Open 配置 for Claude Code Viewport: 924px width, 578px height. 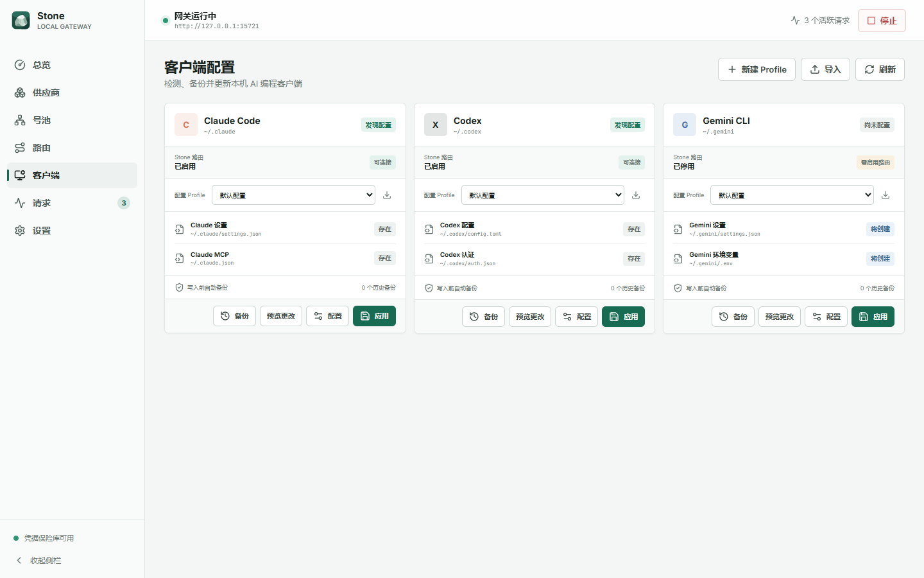327,316
